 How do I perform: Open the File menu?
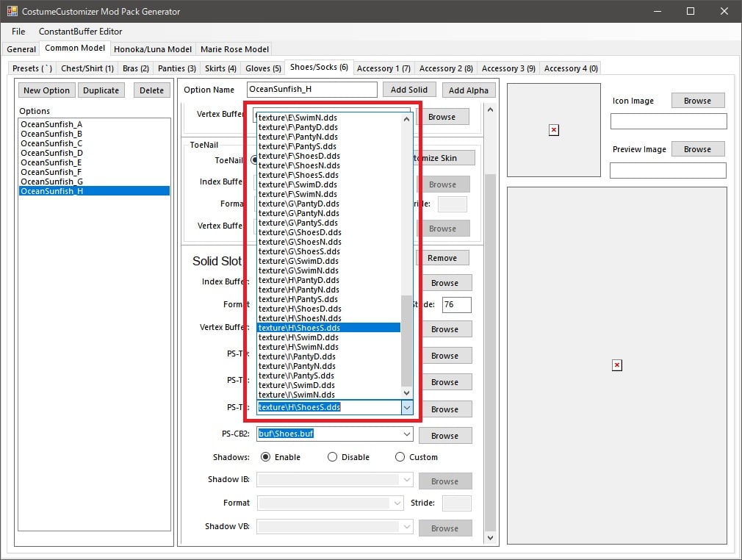(18, 32)
